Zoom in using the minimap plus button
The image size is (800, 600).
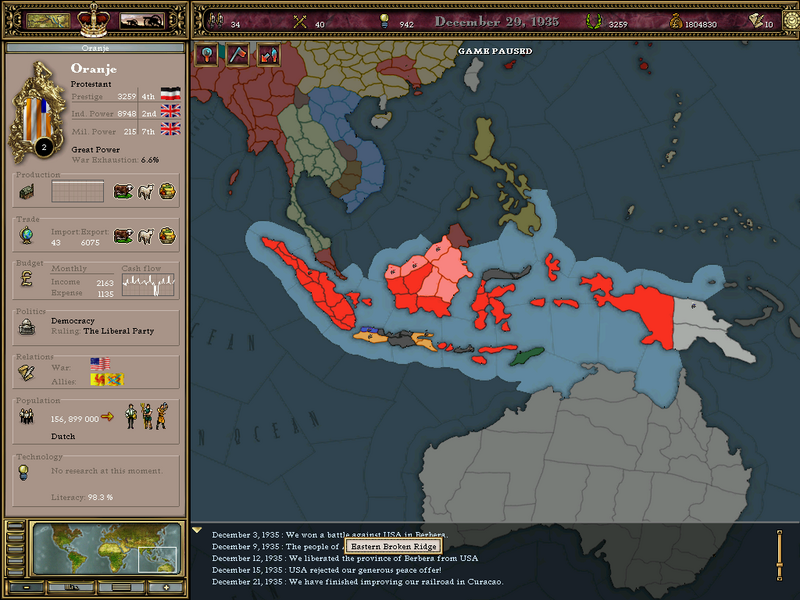[x=166, y=587]
